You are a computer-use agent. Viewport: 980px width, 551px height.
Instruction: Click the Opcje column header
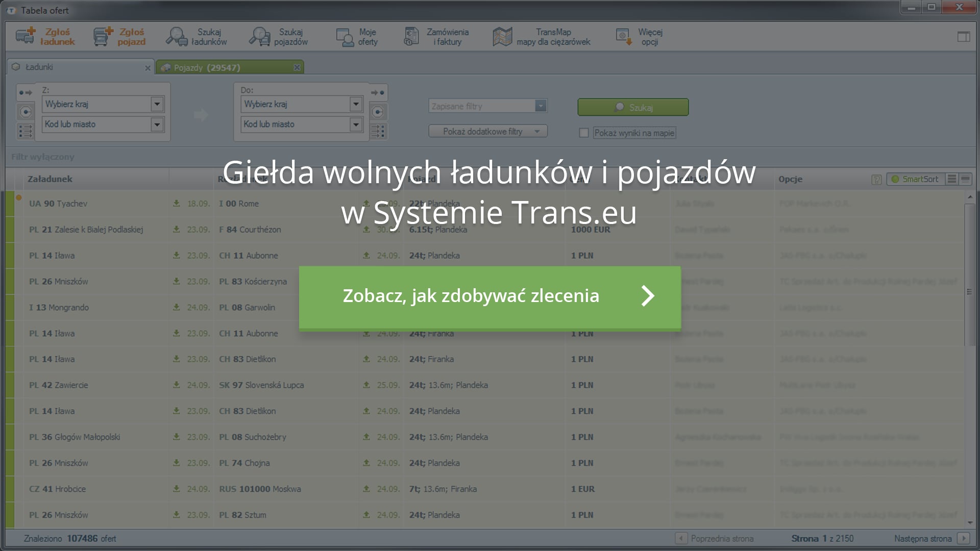[790, 179]
